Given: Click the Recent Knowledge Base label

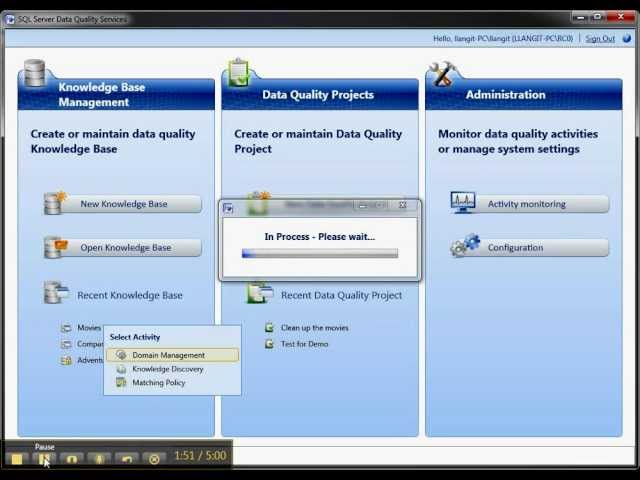Looking at the screenshot, I should click(130, 295).
